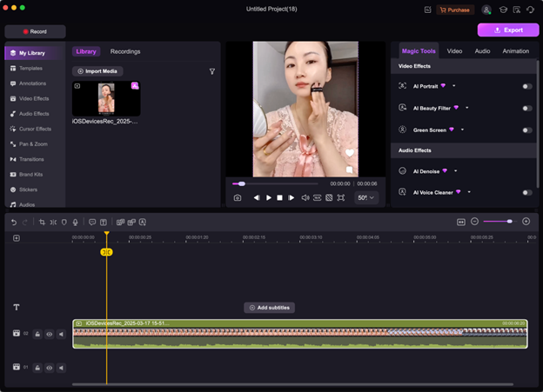Screen dimensions: 543x392
Task: Play the preview video
Action: pyautogui.click(x=268, y=197)
